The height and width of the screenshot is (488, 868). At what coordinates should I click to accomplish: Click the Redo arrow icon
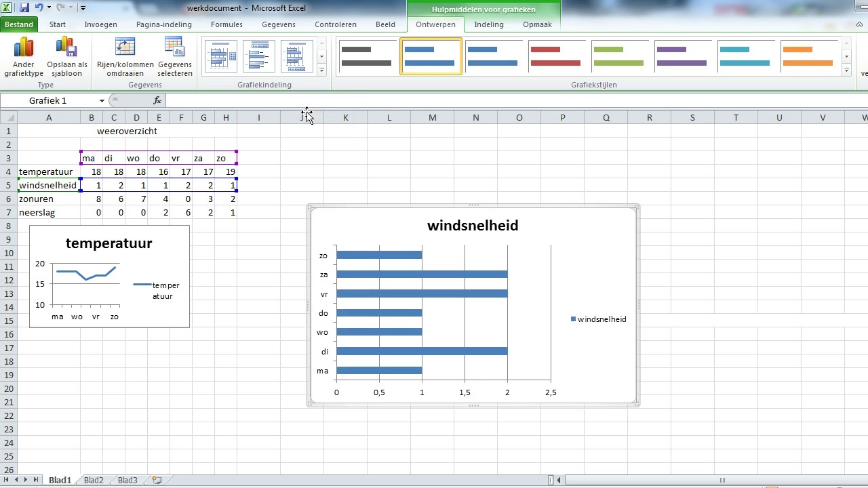[60, 7]
